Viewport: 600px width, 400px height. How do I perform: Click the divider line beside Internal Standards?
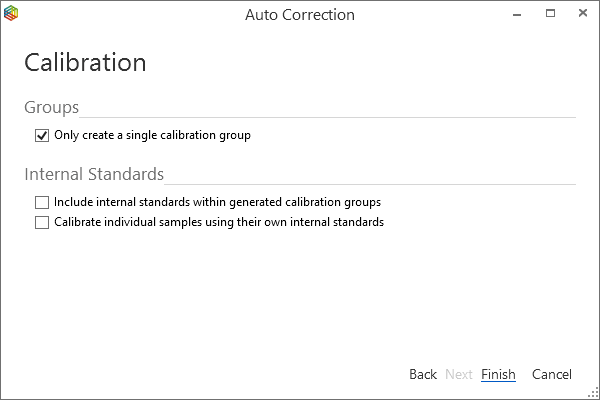[x=370, y=184]
